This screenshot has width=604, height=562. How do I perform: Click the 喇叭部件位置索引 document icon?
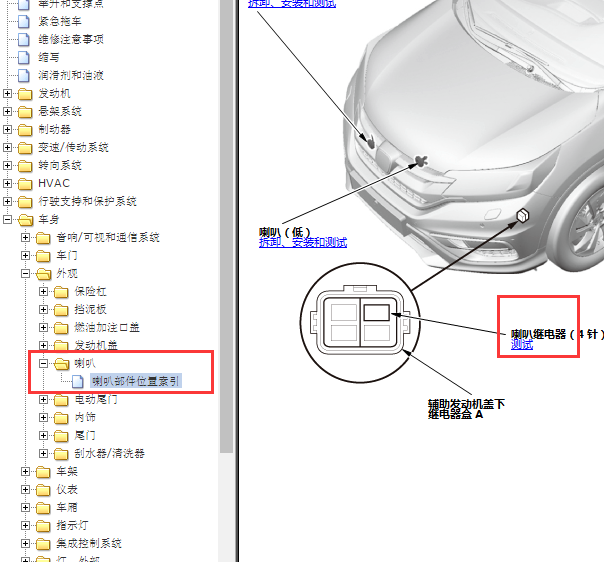tap(78, 381)
